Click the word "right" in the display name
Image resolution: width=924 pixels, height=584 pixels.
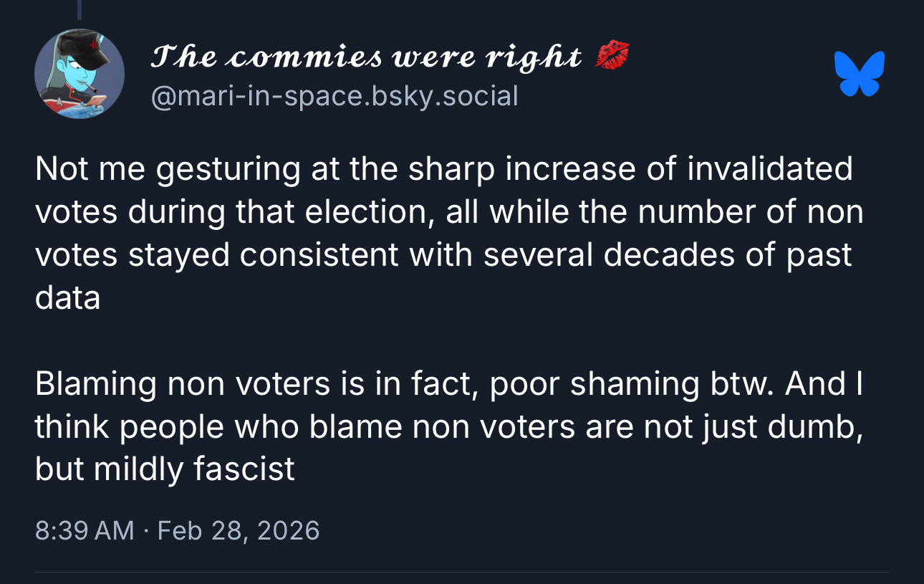pyautogui.click(x=532, y=57)
